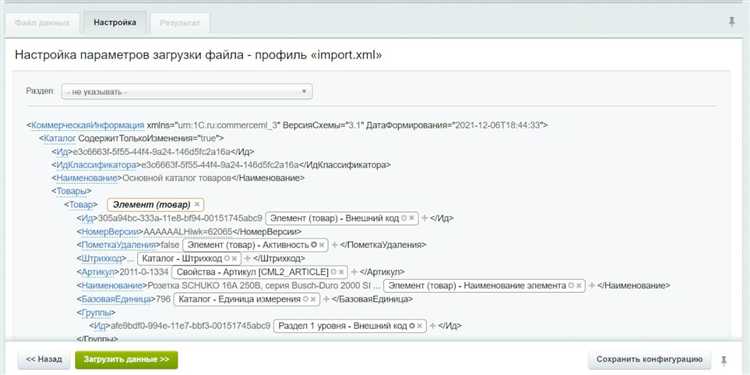The width and height of the screenshot is (750, 375).
Task: Click the plus before </ПометкаУдаления>
Action: pyautogui.click(x=335, y=244)
